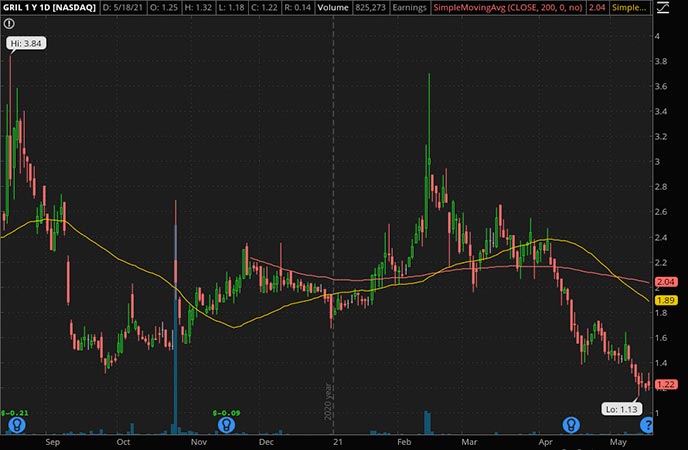Viewport: 688px width, 450px height.
Task: Click the Volume header label
Action: click(x=333, y=7)
